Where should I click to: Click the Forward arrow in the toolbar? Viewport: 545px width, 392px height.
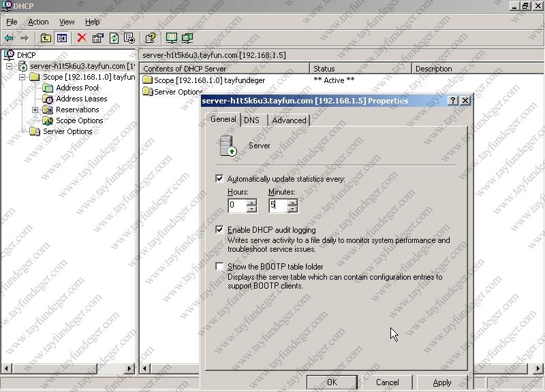click(25, 38)
